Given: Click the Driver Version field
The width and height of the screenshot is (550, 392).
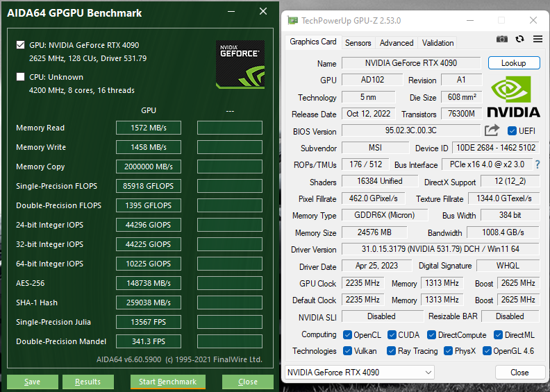Looking at the screenshot, I should tap(440, 249).
